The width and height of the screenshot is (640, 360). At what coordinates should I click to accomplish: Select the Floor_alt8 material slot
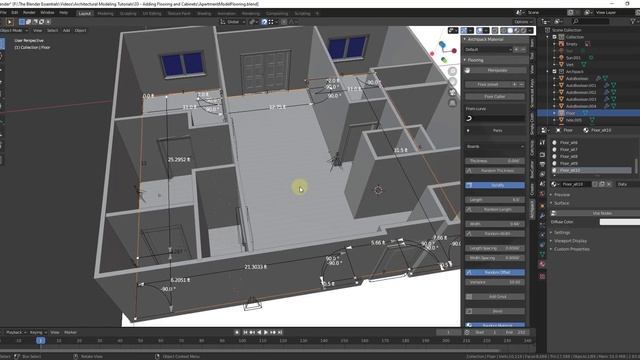569,156
